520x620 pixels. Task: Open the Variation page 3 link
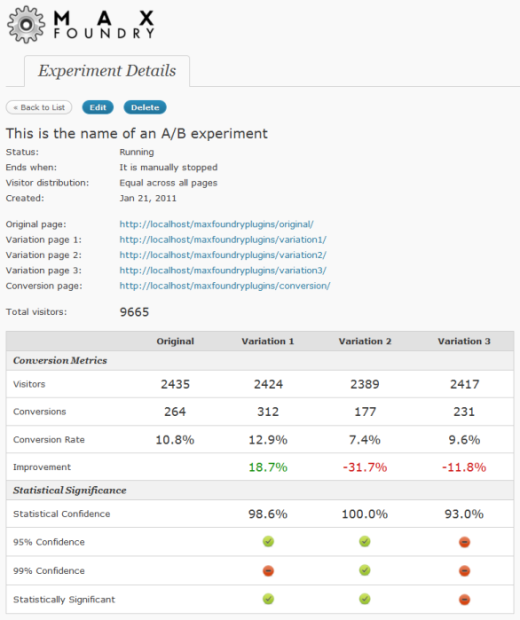223,270
